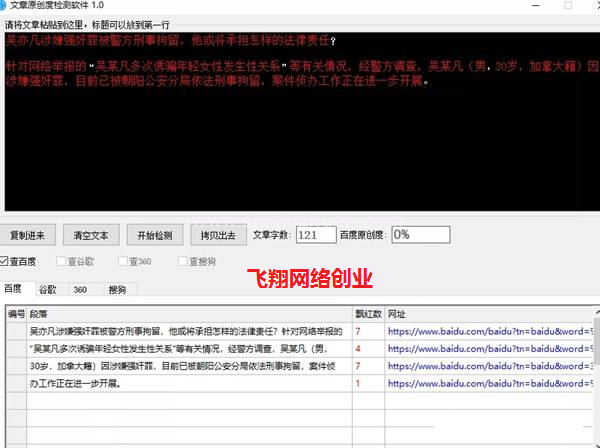This screenshot has height=448, width=600.
Task: Click the 百度原创度 field showing 0%
Action: (420, 234)
